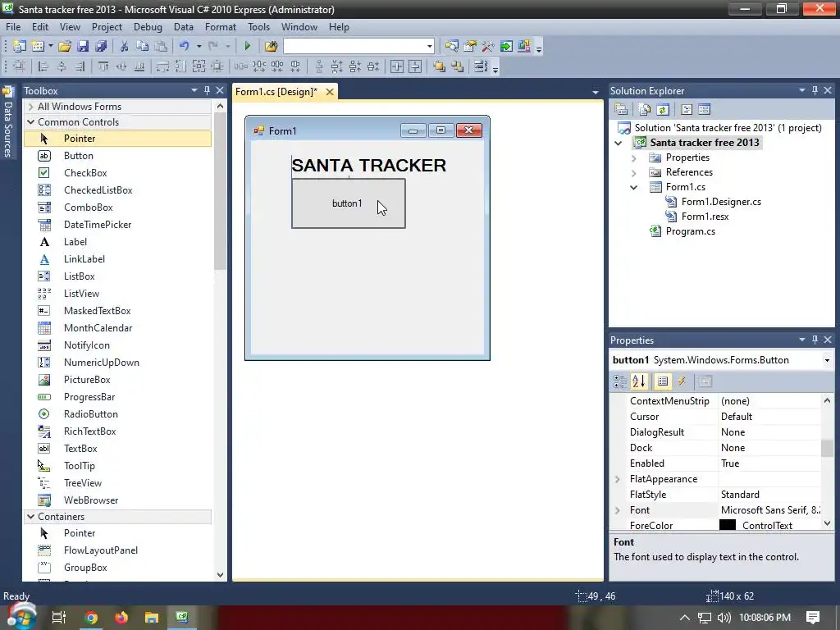Open the File menu
This screenshot has width=840, height=630.
(x=13, y=27)
